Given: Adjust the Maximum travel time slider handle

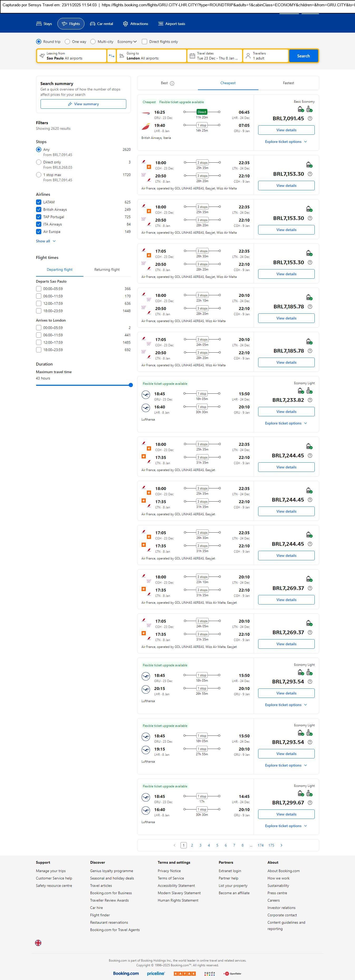Looking at the screenshot, I should [x=131, y=385].
